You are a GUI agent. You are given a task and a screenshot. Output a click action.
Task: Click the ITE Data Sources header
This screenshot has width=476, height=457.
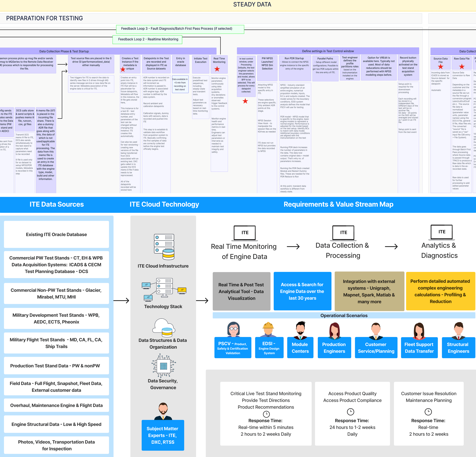(x=57, y=204)
